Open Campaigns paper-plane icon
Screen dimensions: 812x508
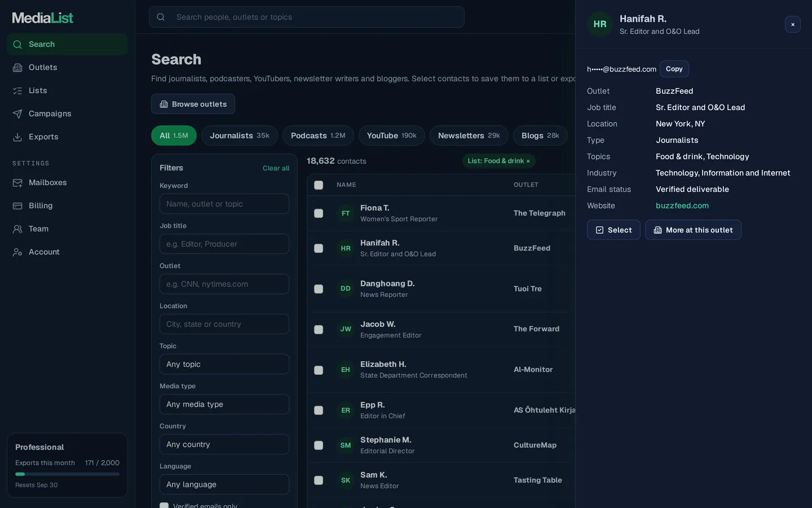tap(17, 114)
